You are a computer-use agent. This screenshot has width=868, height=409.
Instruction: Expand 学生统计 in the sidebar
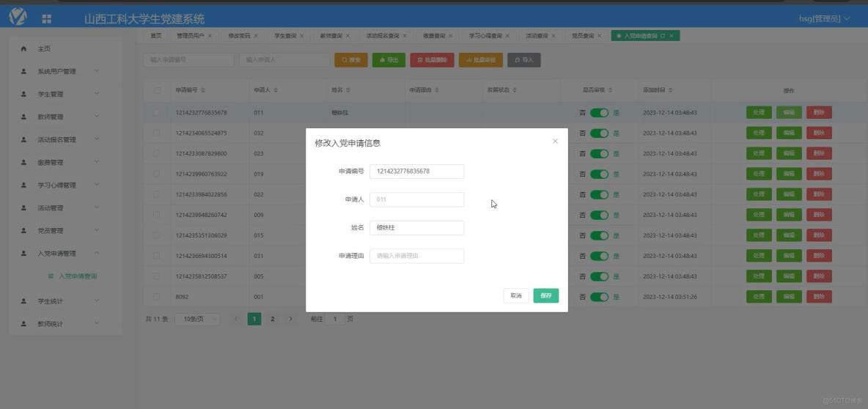point(97,301)
